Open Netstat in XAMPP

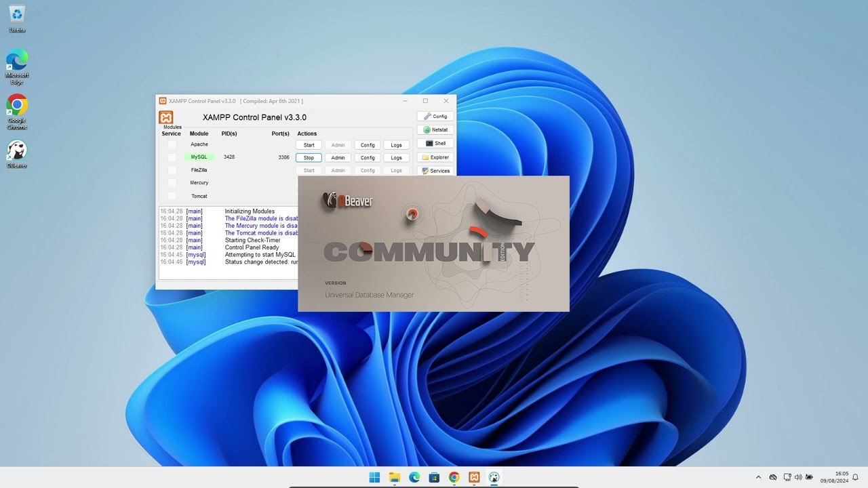pos(435,130)
